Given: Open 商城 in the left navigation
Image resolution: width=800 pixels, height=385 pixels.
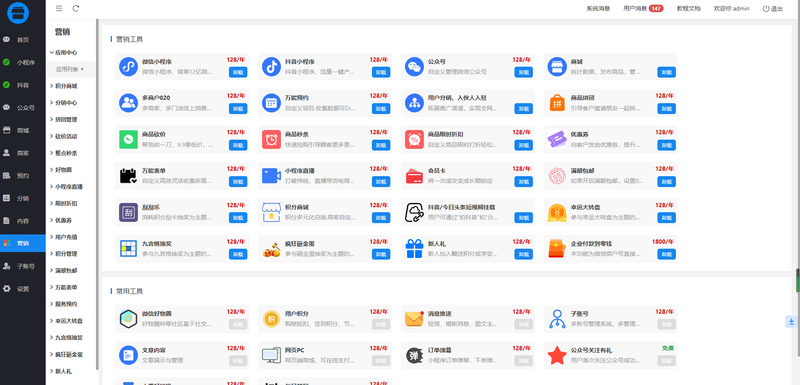Looking at the screenshot, I should click(x=22, y=130).
